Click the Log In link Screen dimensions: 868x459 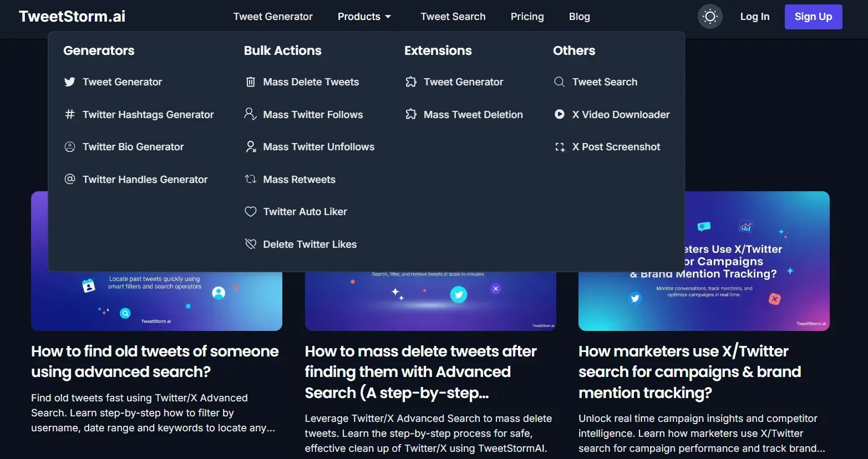coord(755,16)
